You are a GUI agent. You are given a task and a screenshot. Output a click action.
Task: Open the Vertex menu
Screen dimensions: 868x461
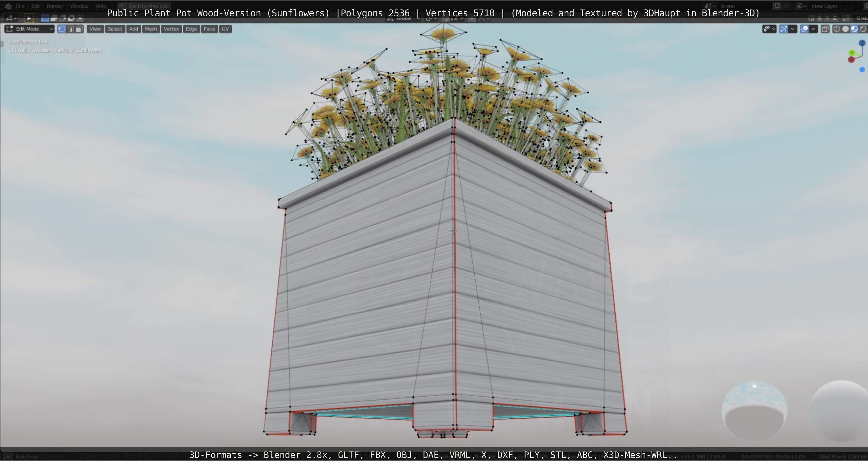pyautogui.click(x=171, y=29)
